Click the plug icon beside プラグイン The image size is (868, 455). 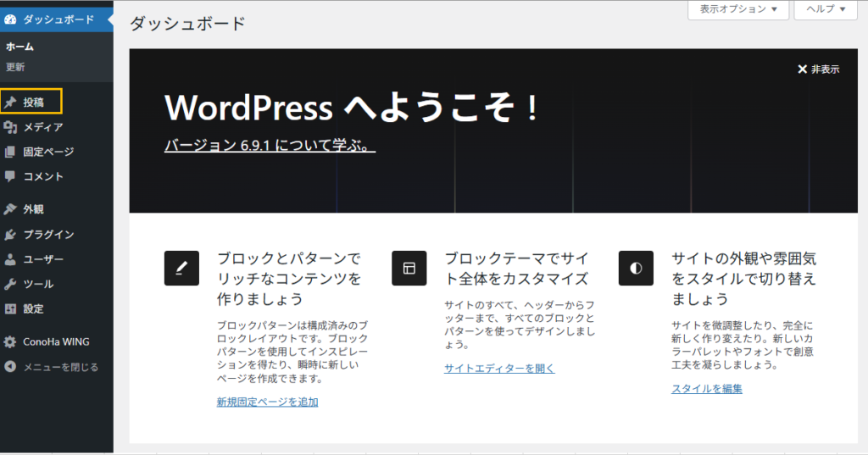tap(10, 235)
